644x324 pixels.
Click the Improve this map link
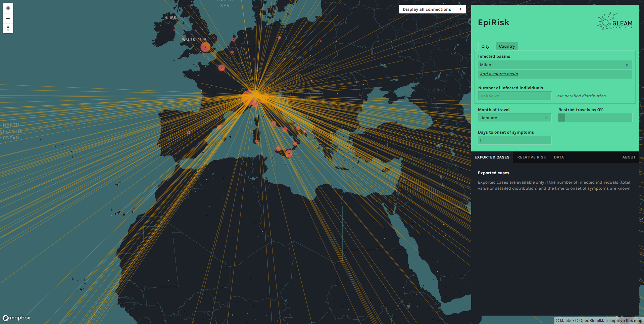626,321
